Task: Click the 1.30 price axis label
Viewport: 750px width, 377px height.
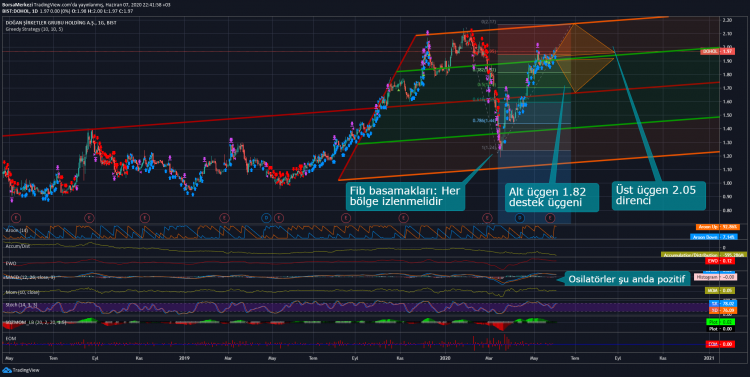Action: coord(728,143)
